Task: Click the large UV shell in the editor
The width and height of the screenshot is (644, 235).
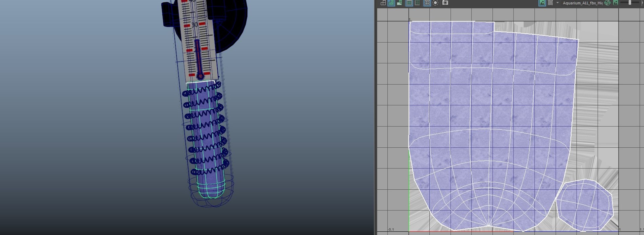Action: click(x=490, y=124)
